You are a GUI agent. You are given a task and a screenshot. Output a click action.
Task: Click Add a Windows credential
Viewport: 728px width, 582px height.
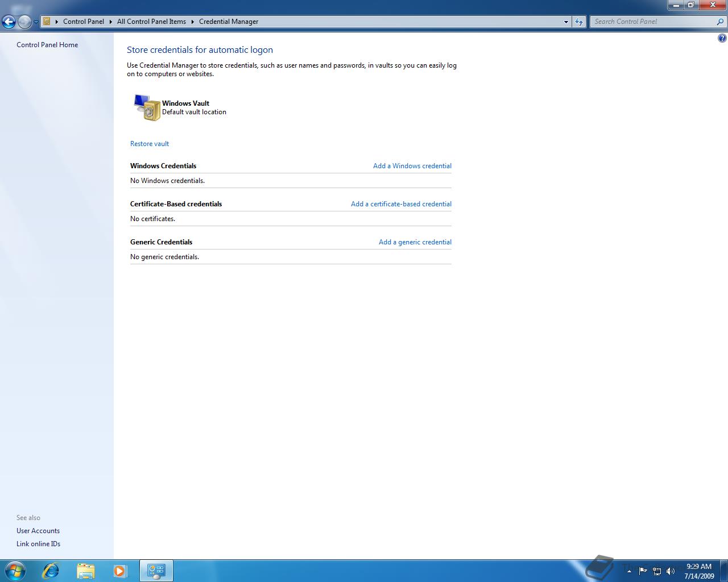(412, 166)
